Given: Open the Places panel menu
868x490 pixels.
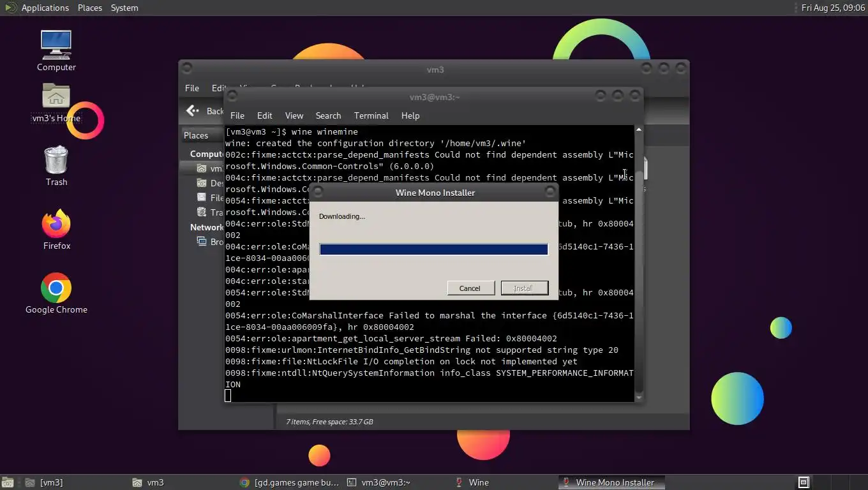Looking at the screenshot, I should pos(90,8).
